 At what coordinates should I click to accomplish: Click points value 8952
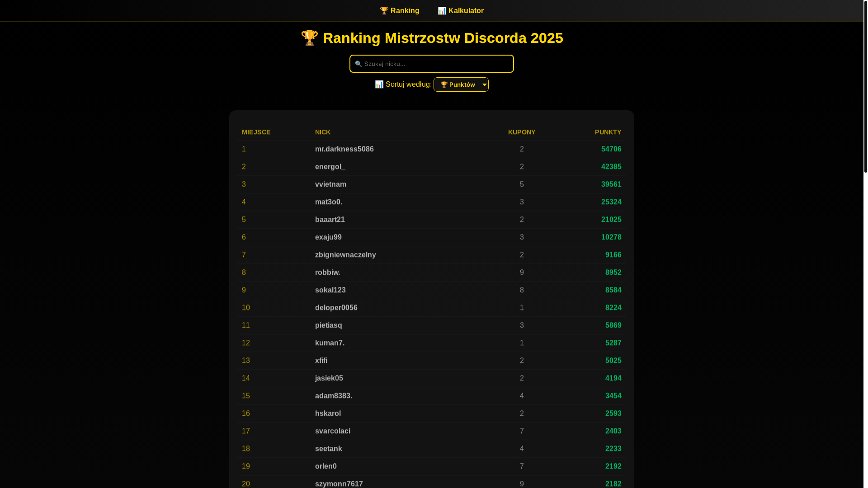pos(613,272)
